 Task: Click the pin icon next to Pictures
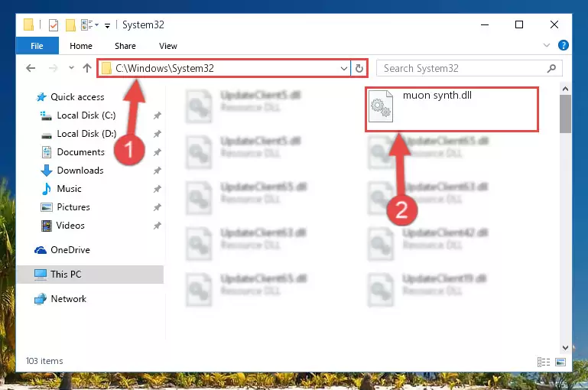tap(157, 207)
